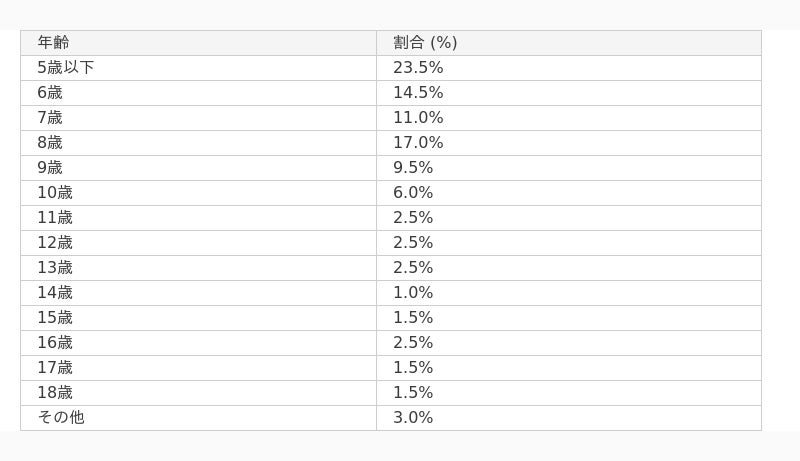The height and width of the screenshot is (461, 800).
Task: Select the 6歳 row label
Action: click(x=50, y=93)
